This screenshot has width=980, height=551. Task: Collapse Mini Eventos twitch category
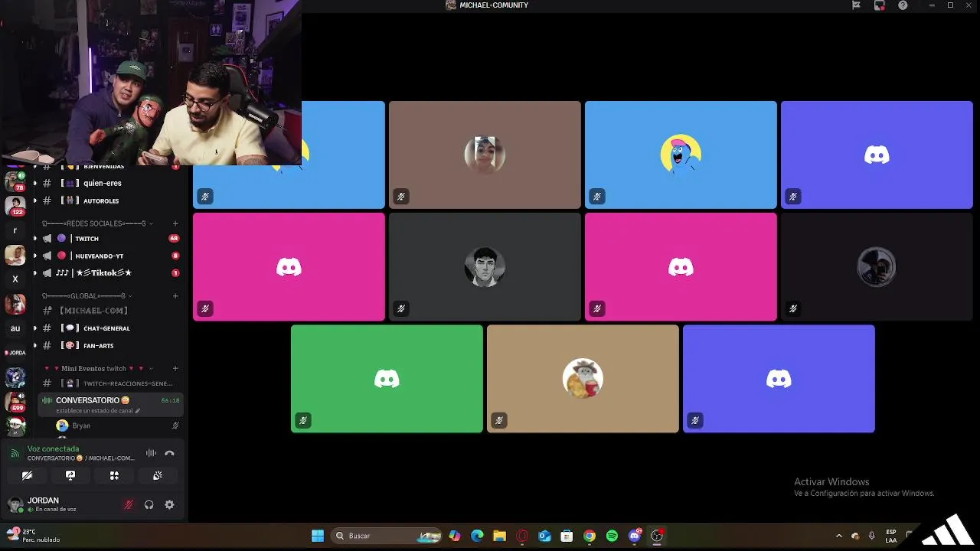(x=98, y=368)
